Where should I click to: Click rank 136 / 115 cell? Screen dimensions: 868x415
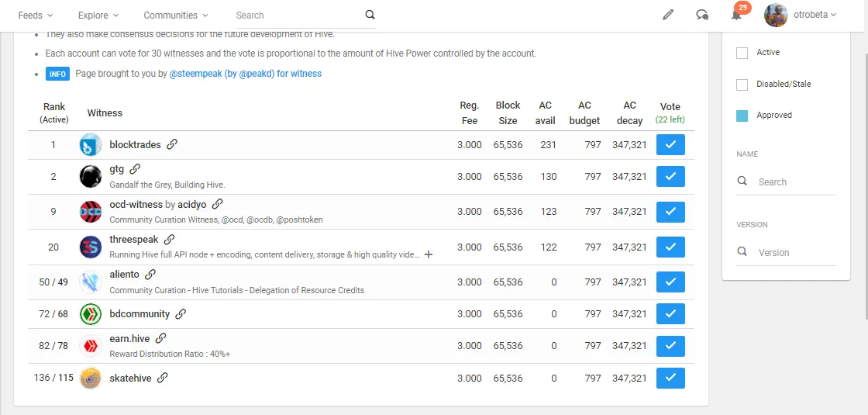pyautogui.click(x=53, y=378)
